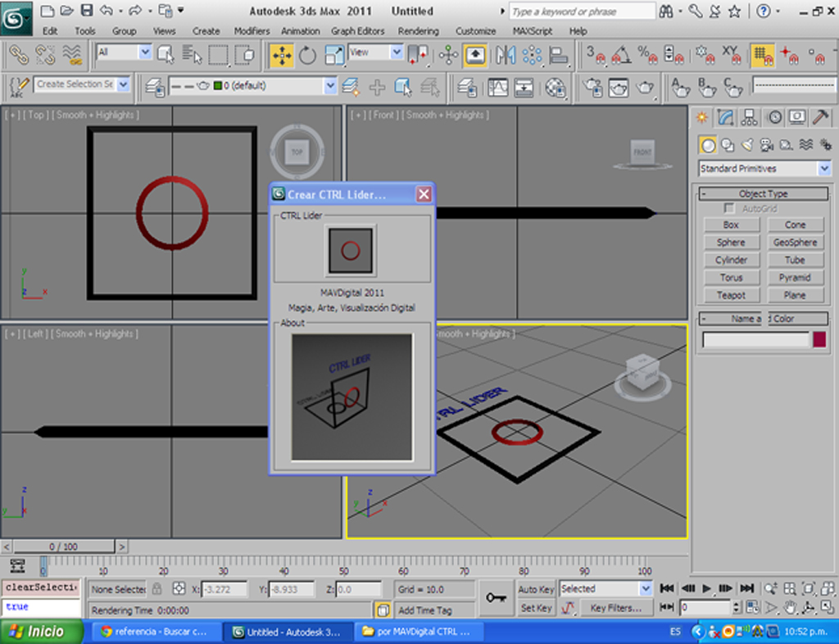Click the object name input field
The height and width of the screenshot is (644, 839).
tap(755, 340)
